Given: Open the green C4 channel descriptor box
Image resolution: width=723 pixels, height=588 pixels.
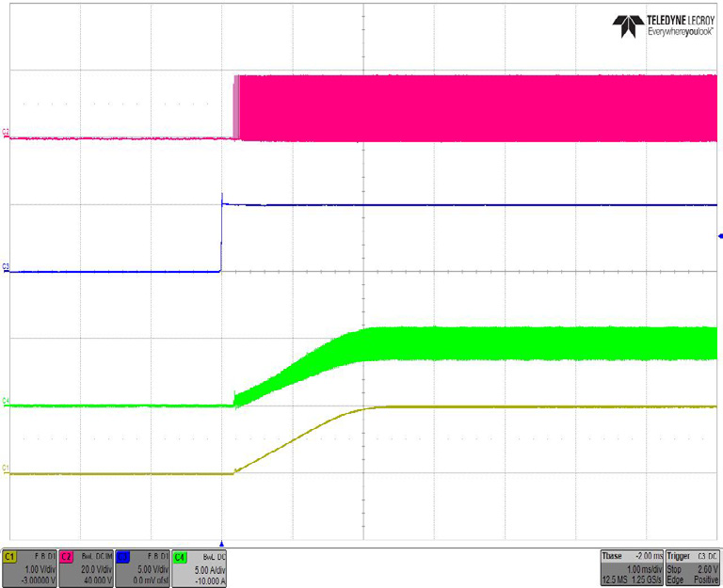Looking at the screenshot, I should pyautogui.click(x=199, y=568).
